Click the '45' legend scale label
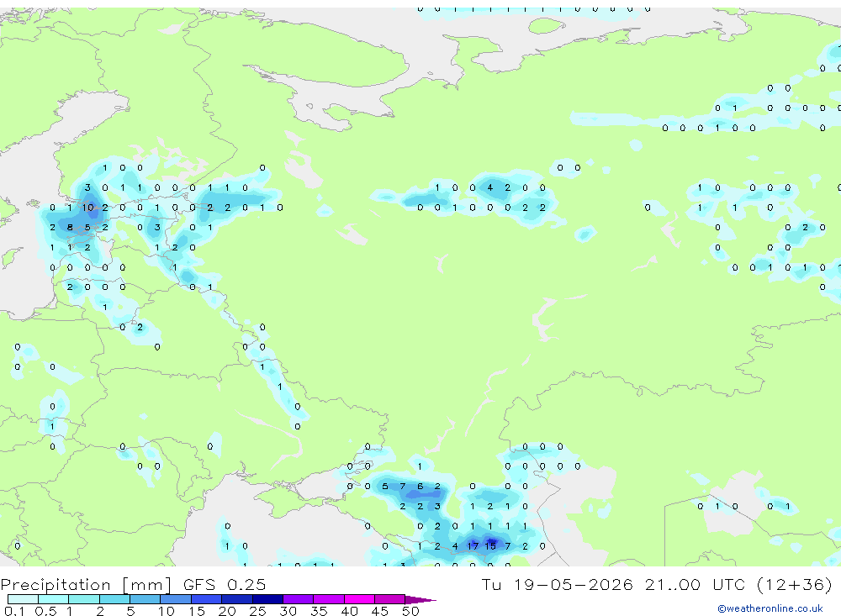The image size is (841, 616). point(380,611)
